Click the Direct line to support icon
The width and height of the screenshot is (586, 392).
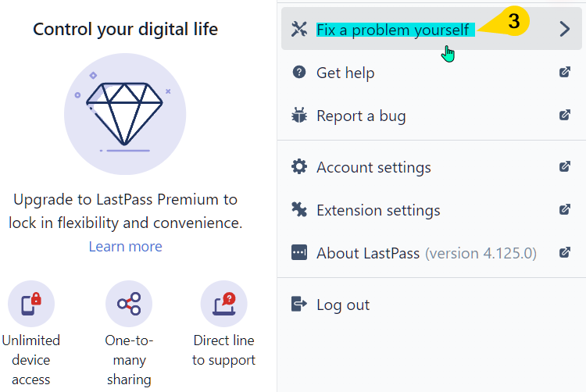click(x=224, y=304)
